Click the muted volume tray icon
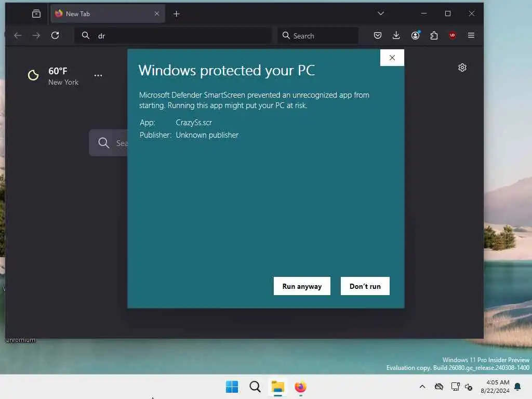The width and height of the screenshot is (532, 399). 469,387
